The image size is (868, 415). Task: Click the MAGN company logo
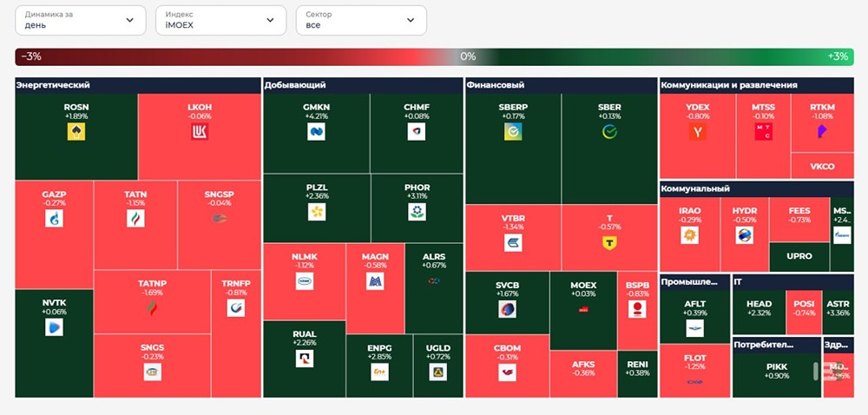point(375,281)
